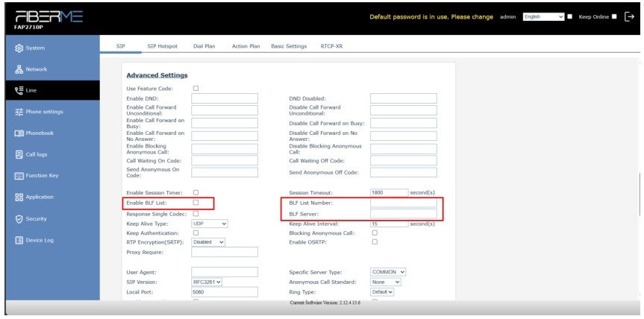
Task: Open the System section gear icon
Action: 19,48
